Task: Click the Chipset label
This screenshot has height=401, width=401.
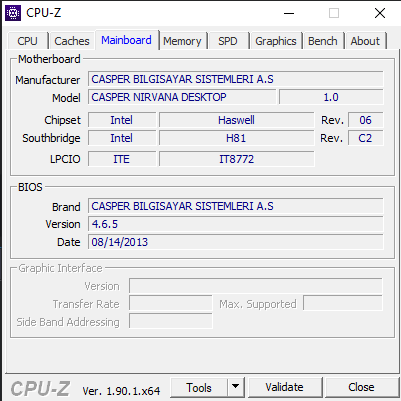Action: (x=62, y=120)
